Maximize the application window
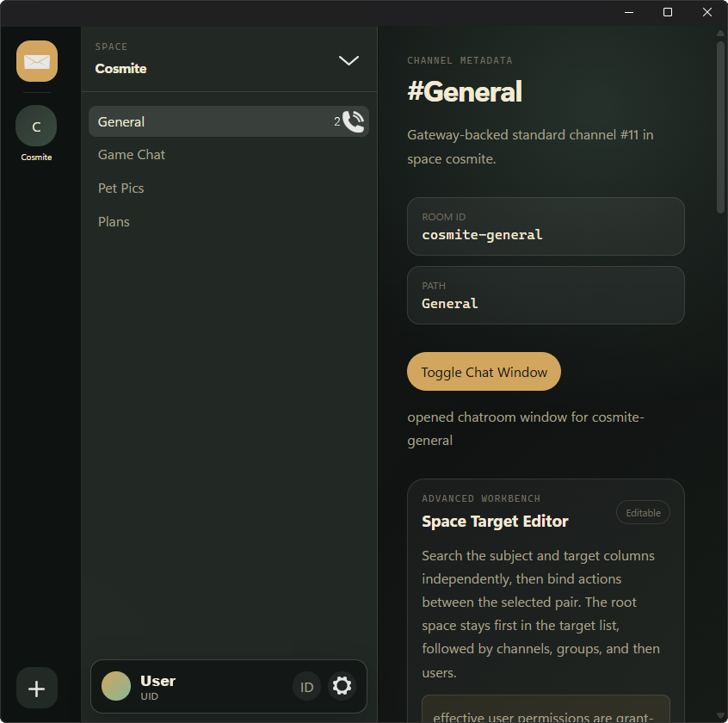The height and width of the screenshot is (723, 728). click(668, 13)
